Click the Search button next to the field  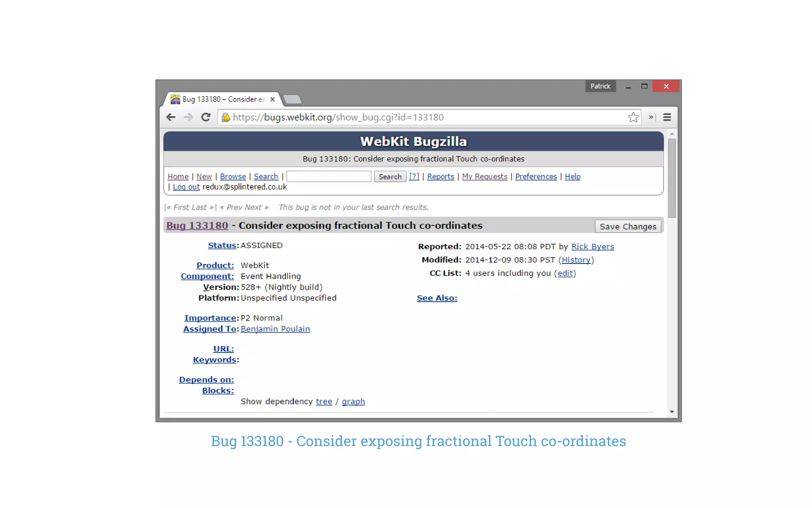390,177
